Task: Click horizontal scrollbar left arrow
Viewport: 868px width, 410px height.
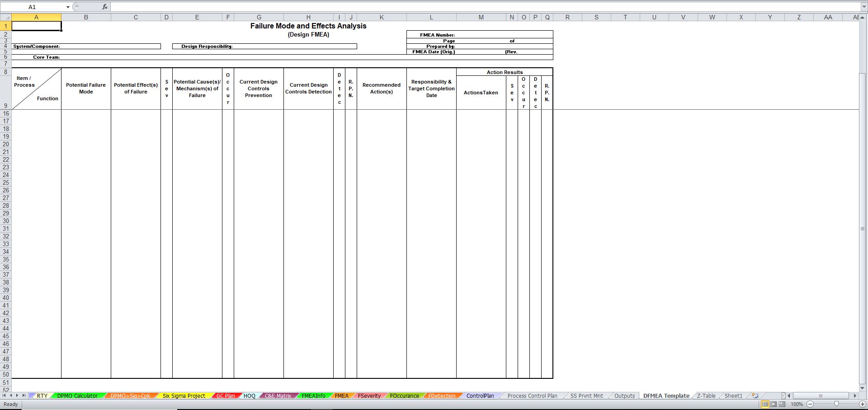Action: click(x=789, y=396)
